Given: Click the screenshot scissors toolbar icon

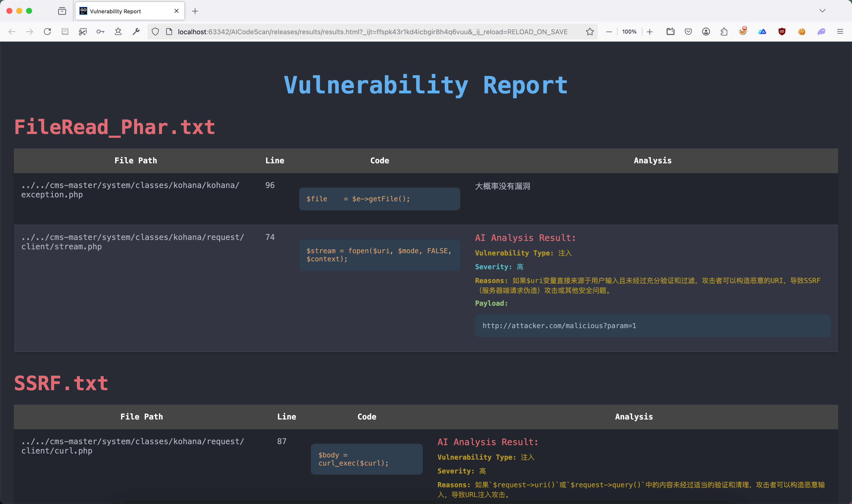Looking at the screenshot, I should 83,32.
